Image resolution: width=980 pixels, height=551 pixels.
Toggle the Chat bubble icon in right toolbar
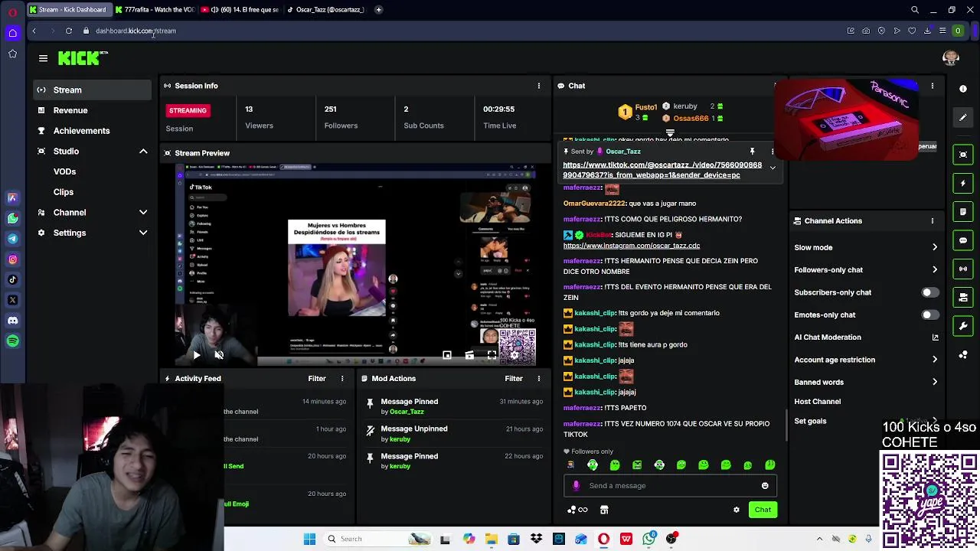tap(963, 240)
